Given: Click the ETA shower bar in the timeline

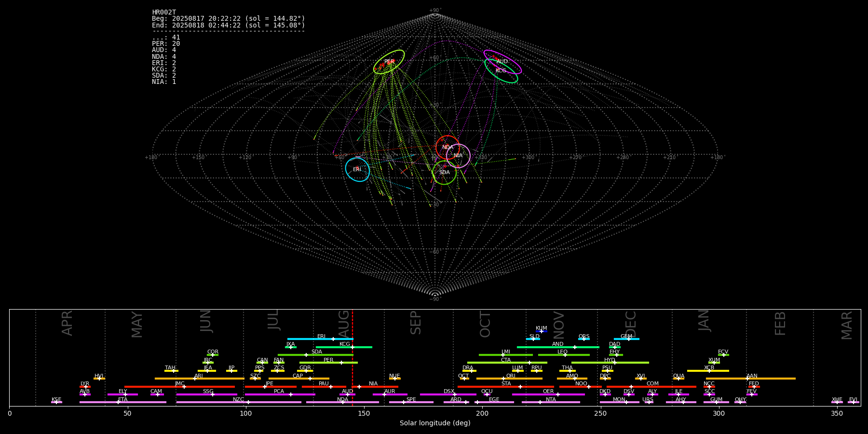Looking at the screenshot, I should (123, 402).
